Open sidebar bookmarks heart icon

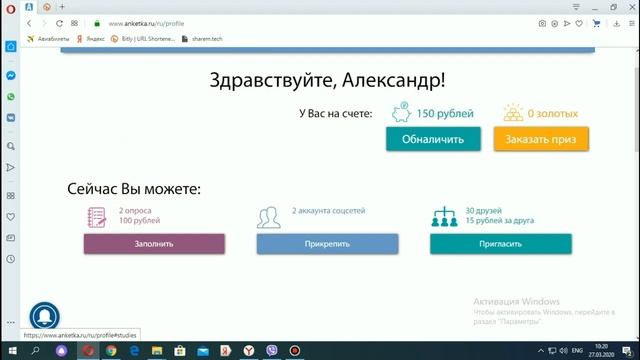pyautogui.click(x=11, y=217)
